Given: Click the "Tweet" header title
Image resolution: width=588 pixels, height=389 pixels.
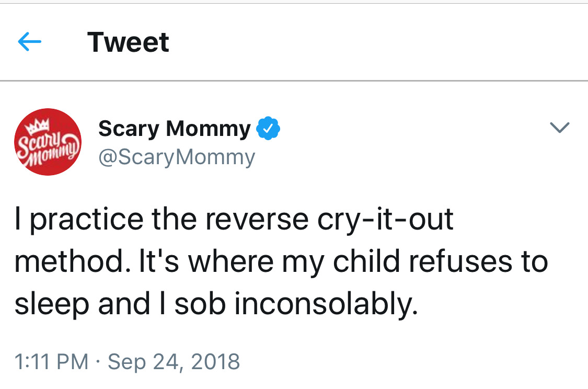Looking at the screenshot, I should coord(128,42).
